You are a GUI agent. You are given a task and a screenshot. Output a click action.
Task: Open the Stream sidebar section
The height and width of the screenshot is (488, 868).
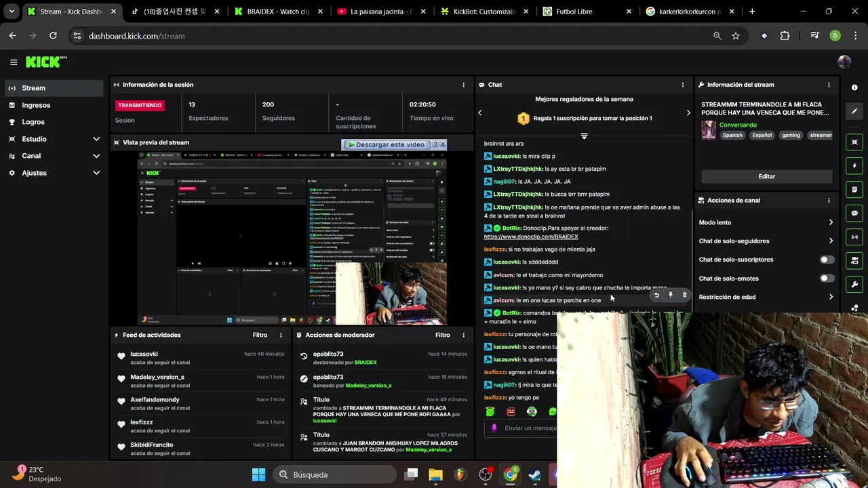(54, 88)
